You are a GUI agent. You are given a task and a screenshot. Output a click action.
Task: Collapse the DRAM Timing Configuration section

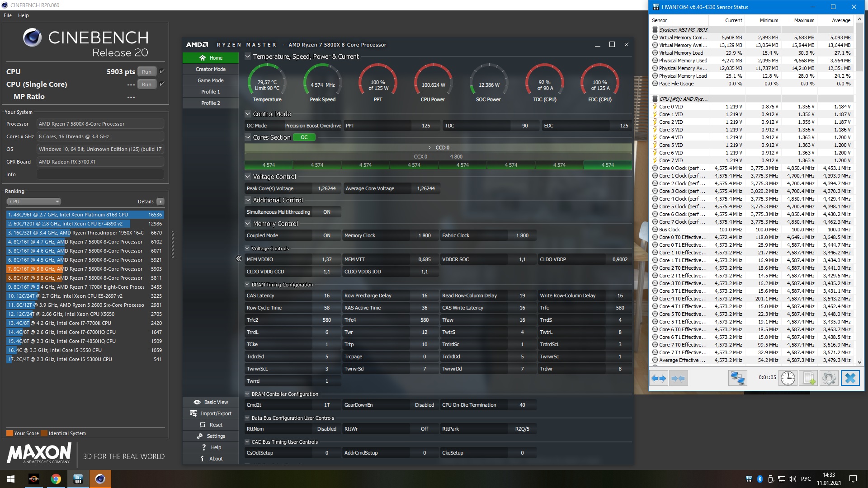247,285
